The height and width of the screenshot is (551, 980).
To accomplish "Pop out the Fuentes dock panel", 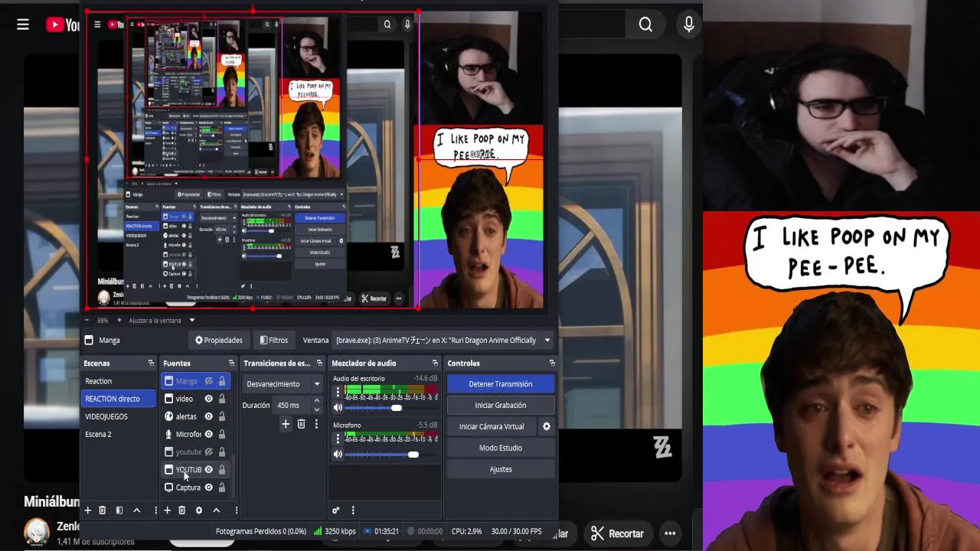I will (x=231, y=363).
